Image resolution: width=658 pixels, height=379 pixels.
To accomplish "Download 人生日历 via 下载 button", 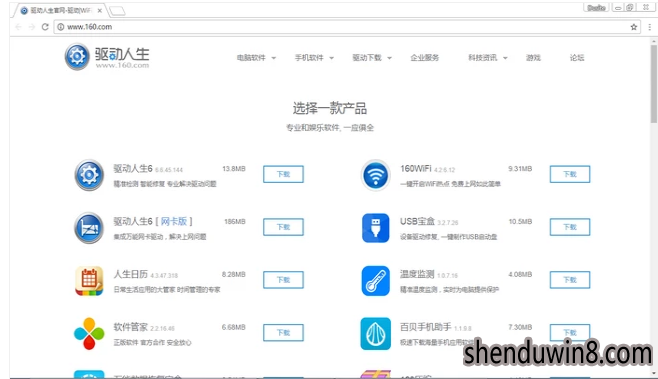I will [x=283, y=280].
